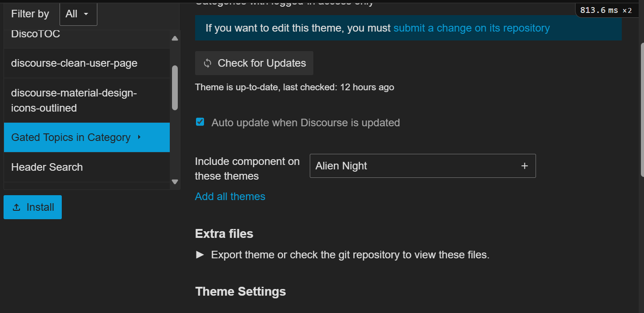Click the plus icon in the Alien Night field
The width and height of the screenshot is (644, 313).
[524, 166]
